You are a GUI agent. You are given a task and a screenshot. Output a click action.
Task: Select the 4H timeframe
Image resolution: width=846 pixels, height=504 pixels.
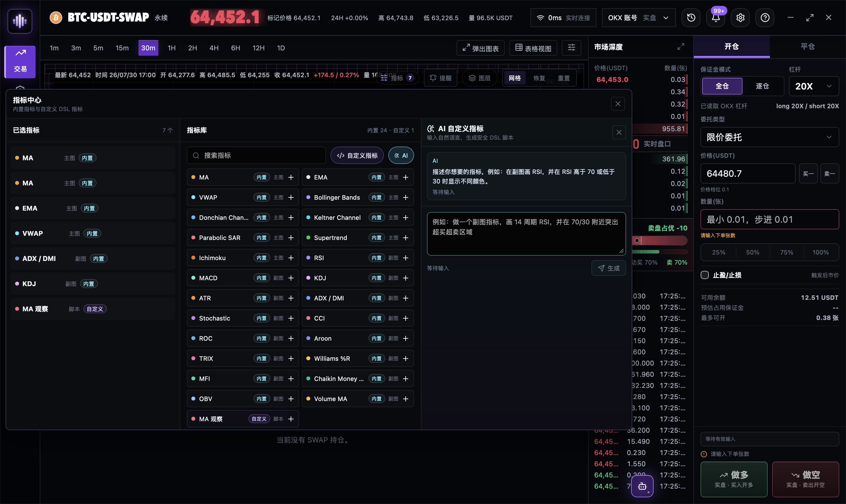pyautogui.click(x=214, y=48)
